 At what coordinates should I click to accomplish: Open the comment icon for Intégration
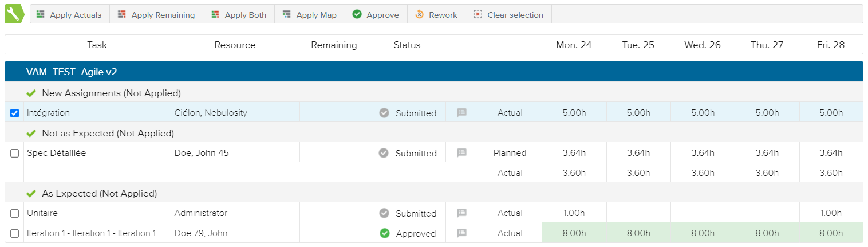pos(461,113)
